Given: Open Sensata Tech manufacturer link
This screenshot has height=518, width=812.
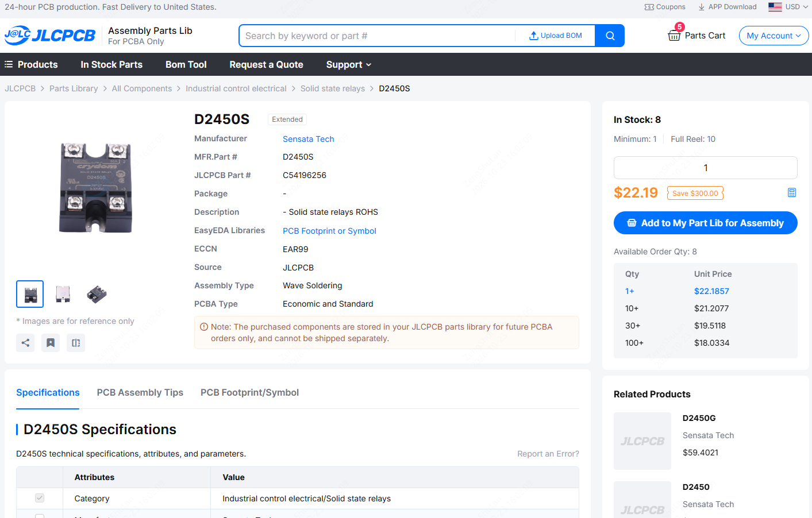Looking at the screenshot, I should 308,139.
